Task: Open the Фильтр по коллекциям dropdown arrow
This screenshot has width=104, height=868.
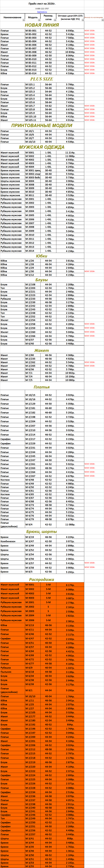Action: [102, 20]
